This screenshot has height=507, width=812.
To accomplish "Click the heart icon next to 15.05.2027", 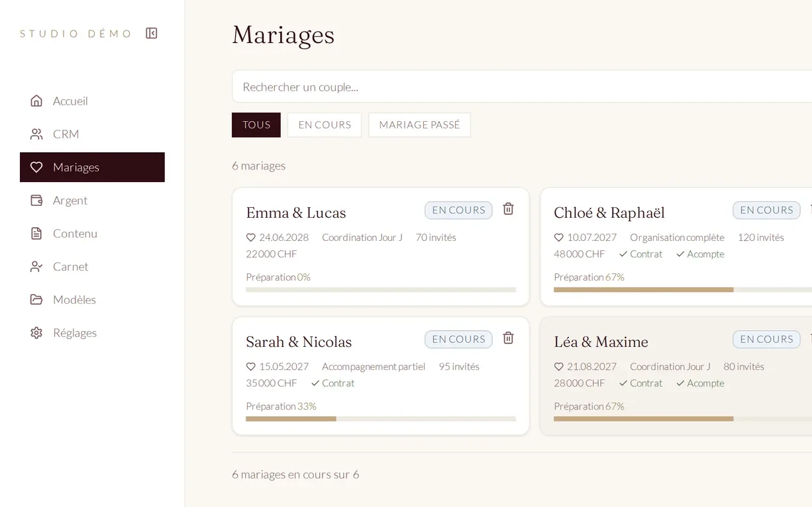I will point(250,366).
